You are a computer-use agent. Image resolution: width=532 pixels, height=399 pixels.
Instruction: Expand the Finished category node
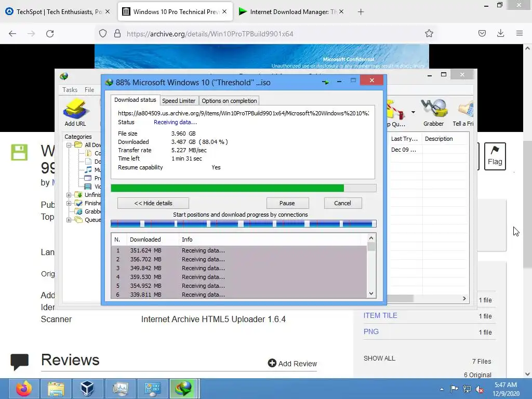(x=69, y=203)
